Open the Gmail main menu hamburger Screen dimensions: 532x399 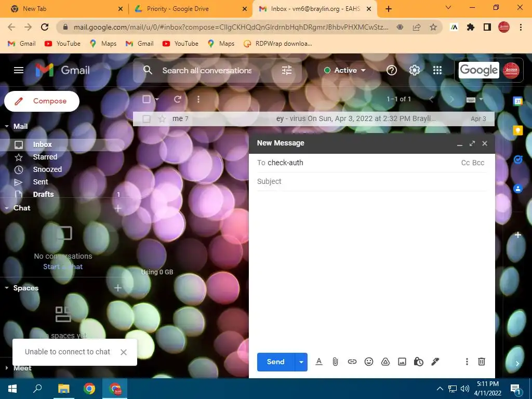19,70
